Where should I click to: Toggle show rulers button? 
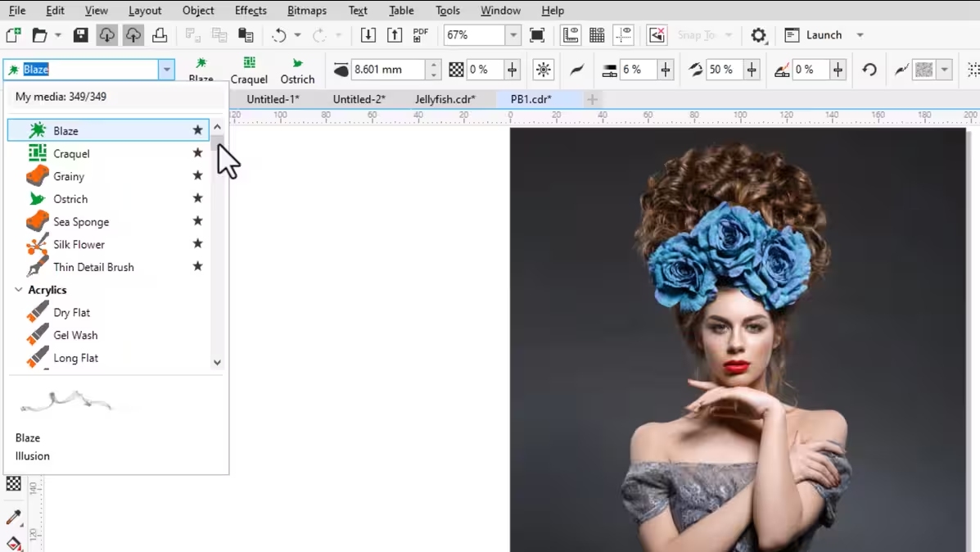click(x=571, y=35)
